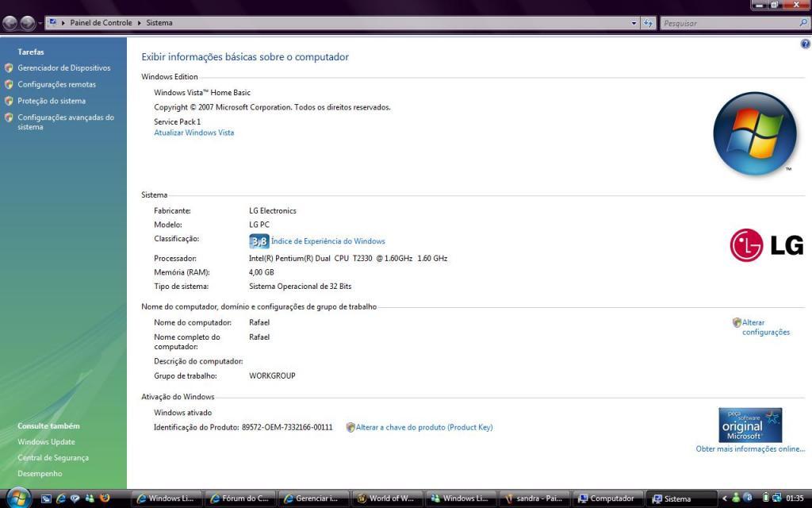The width and height of the screenshot is (812, 508).
Task: Launch Internet Explorer from quick launch
Action: click(x=60, y=498)
